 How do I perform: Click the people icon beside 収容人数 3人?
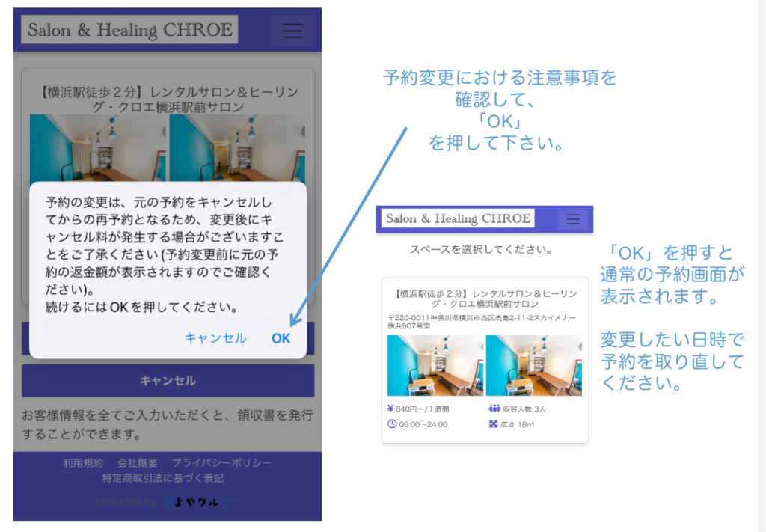coord(494,409)
